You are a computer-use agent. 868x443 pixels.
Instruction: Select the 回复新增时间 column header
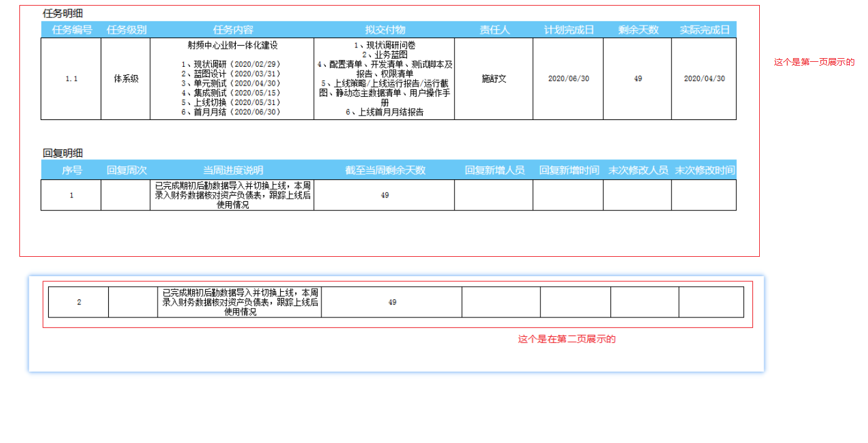pos(569,170)
